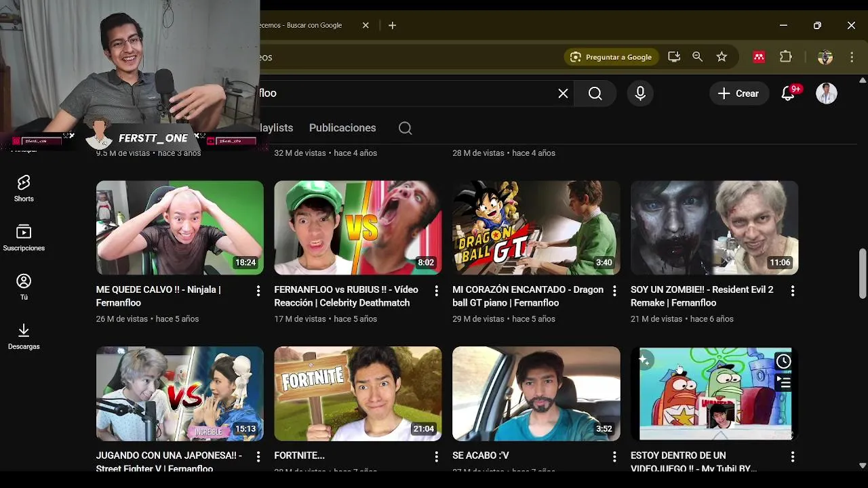This screenshot has width=868, height=488.
Task: Add SpongeBob thumbnail video to Watch Later
Action: (783, 361)
